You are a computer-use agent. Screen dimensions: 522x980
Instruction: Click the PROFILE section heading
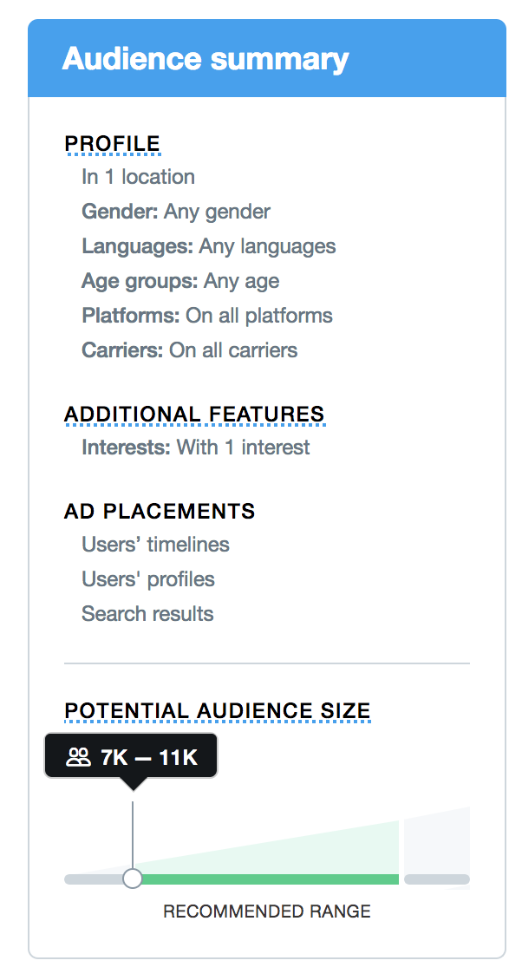point(113,144)
